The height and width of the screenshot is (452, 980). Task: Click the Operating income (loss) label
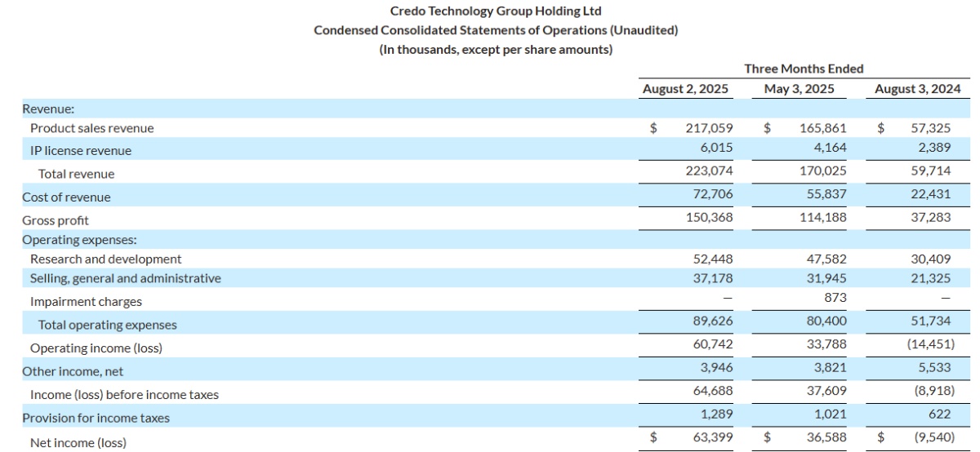pos(96,348)
